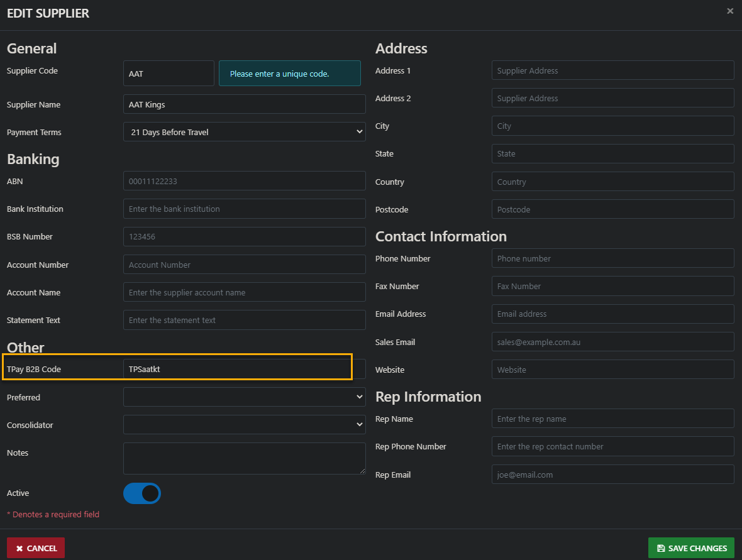Click into the Notes text area
Viewport: 742px width, 560px height.
click(244, 458)
